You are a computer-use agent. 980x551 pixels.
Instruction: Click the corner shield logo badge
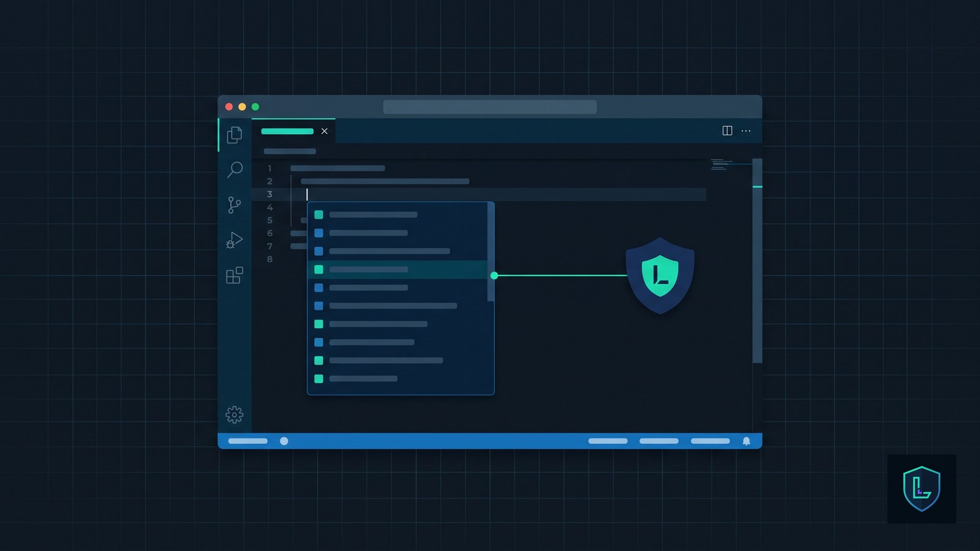[x=922, y=489]
